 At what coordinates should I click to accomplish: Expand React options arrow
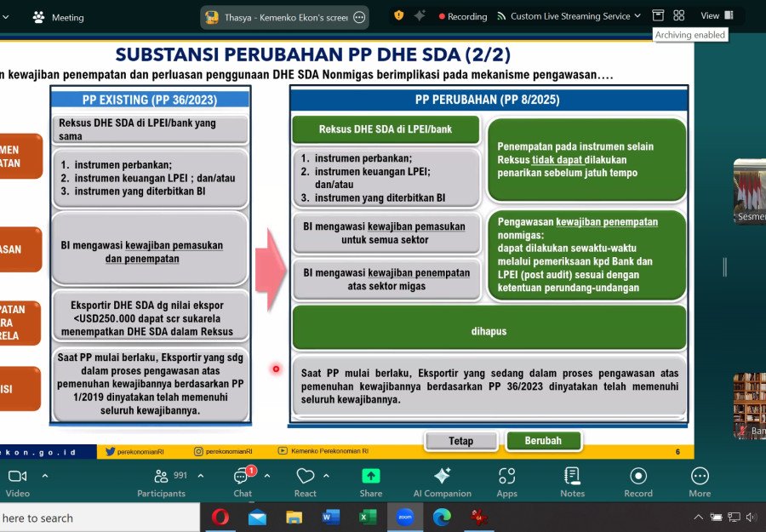326,475
